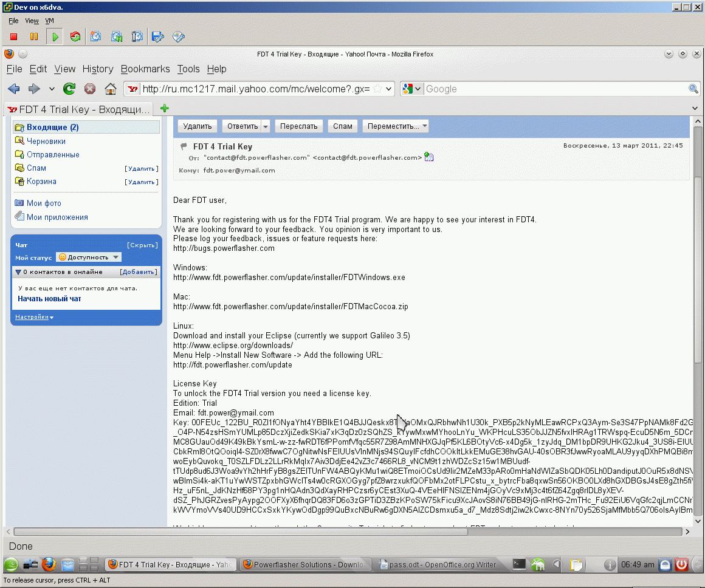Click the Google search input field
The width and height of the screenshot is (705, 588).
555,89
